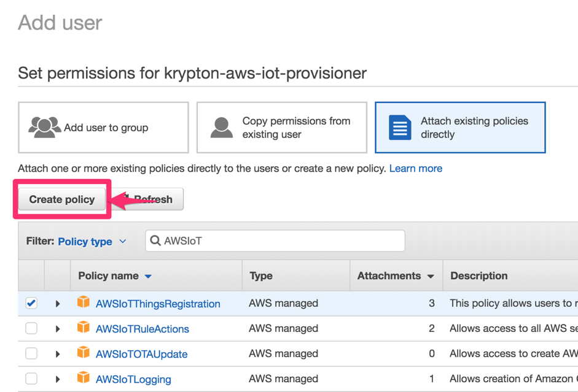Image resolution: width=578 pixels, height=392 pixels.
Task: Click orange box icon for AWSIoTRuleActions
Action: 84,328
